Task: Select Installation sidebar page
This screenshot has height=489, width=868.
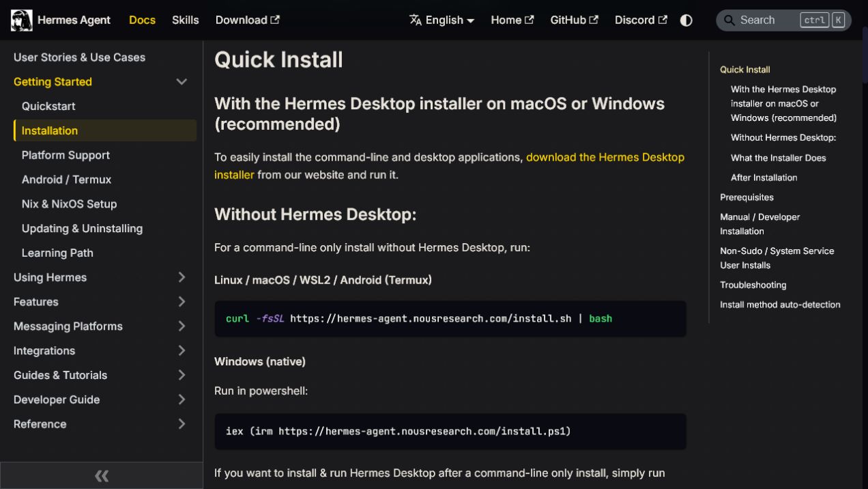Action: pos(105,130)
